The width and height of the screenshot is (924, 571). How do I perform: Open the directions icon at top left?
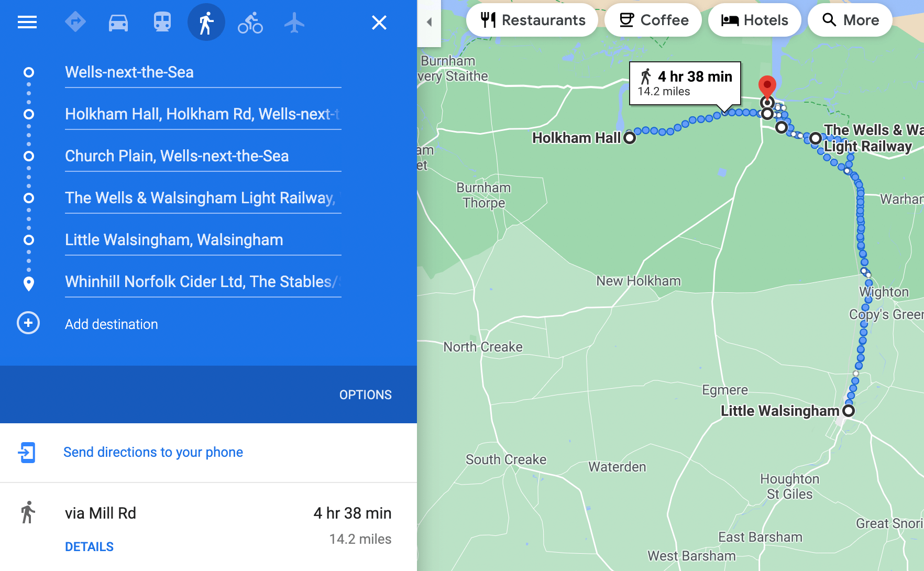point(75,22)
